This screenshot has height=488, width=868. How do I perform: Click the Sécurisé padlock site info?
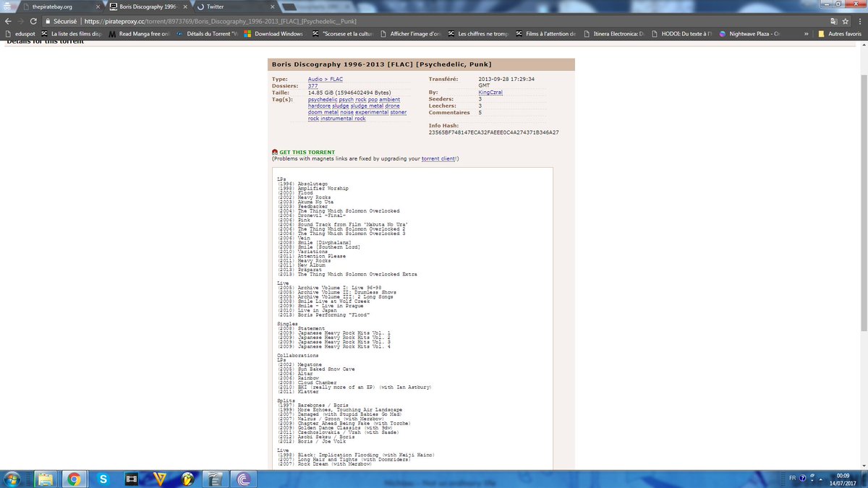61,21
